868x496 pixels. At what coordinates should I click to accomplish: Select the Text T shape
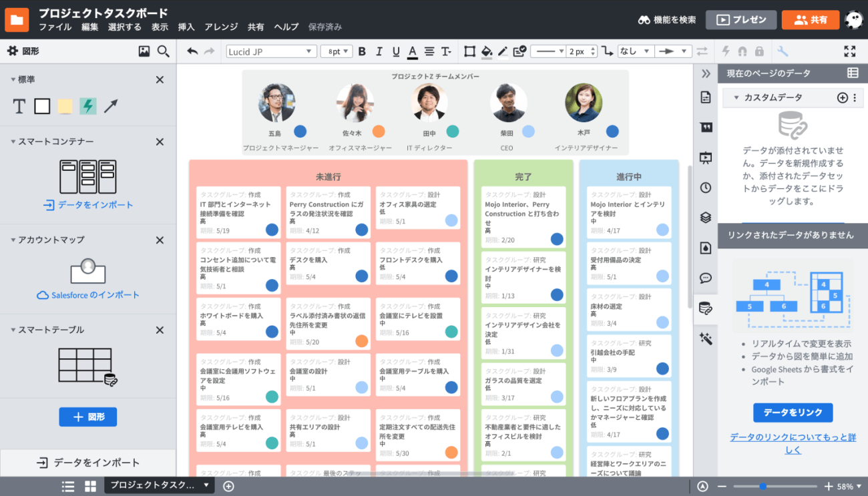(19, 105)
